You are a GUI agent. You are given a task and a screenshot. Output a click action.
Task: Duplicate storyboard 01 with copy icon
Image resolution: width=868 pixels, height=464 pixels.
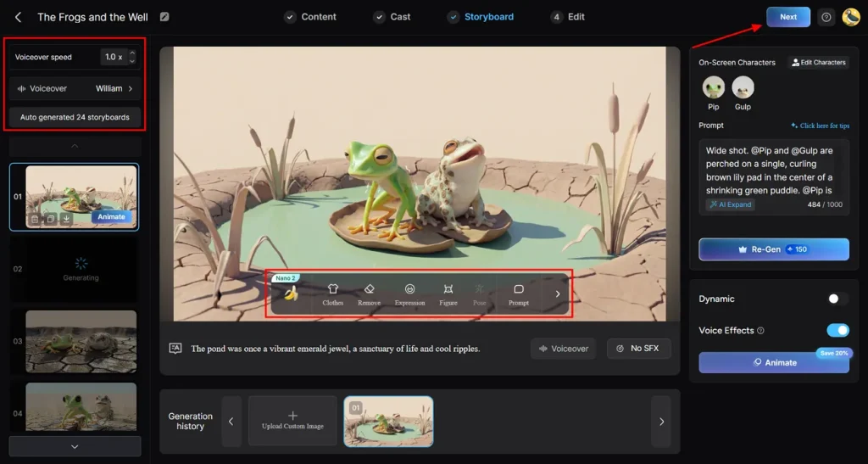coord(50,220)
